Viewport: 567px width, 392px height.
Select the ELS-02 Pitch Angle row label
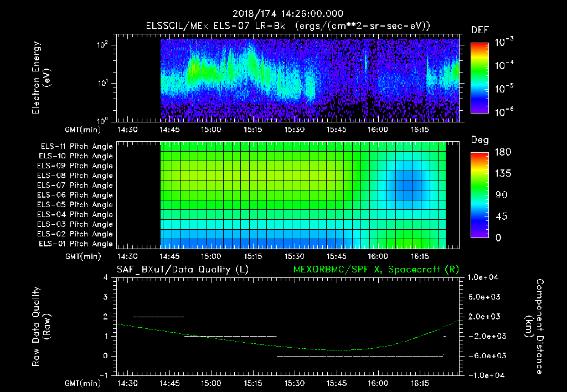[x=75, y=234]
